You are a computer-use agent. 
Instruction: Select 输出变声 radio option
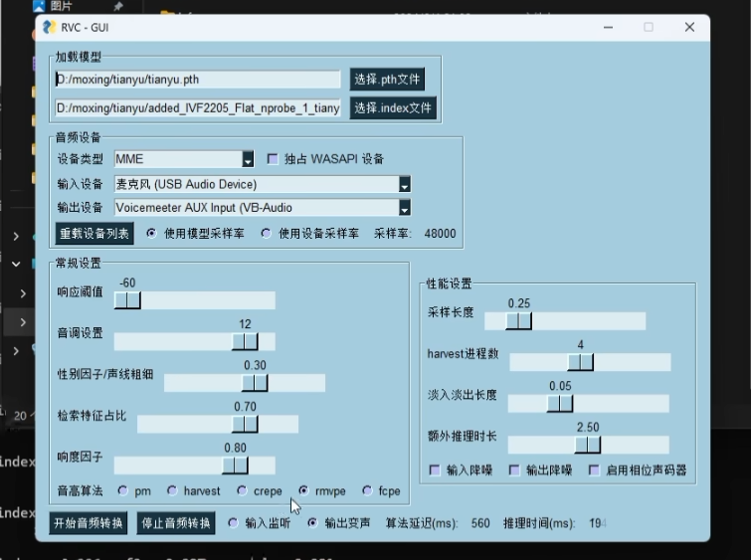pyautogui.click(x=312, y=522)
